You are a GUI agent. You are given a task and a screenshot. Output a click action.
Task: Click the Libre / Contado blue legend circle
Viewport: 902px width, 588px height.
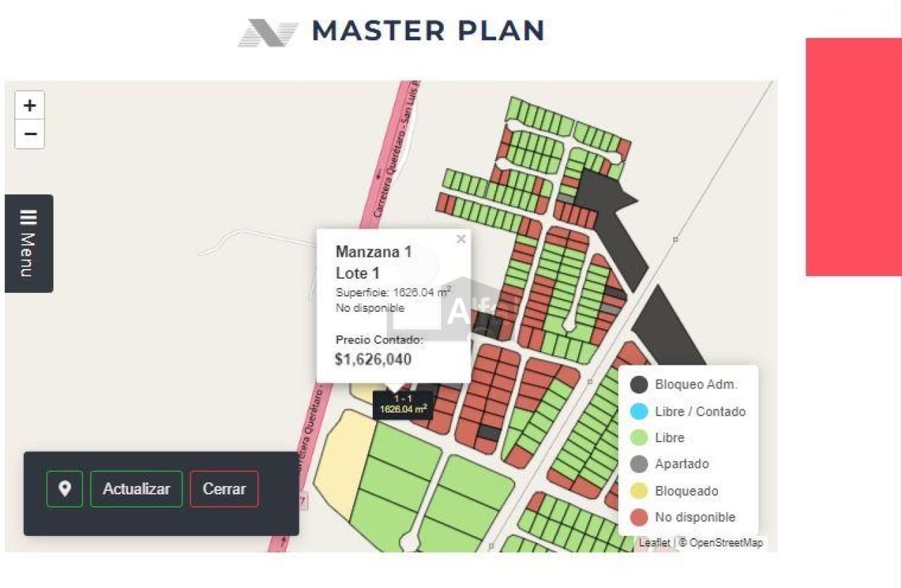(639, 411)
